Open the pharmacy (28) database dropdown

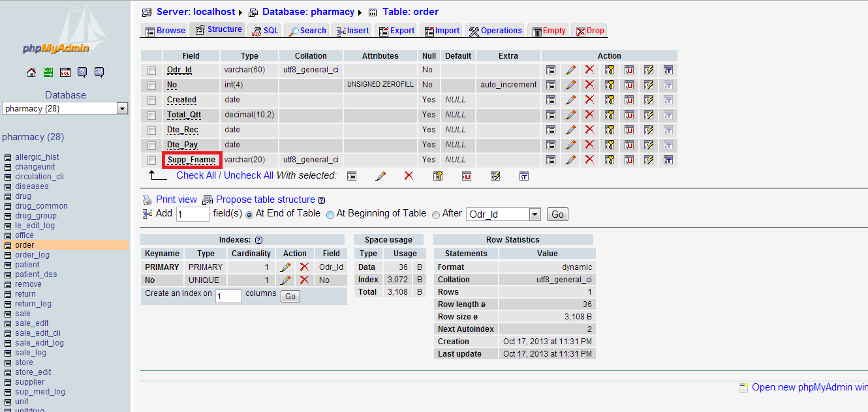pos(65,109)
